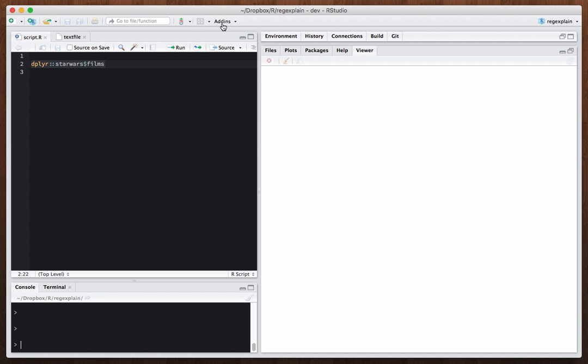Screen dimensions: 588x364
Task: Click the console input prompt
Action: (131, 344)
